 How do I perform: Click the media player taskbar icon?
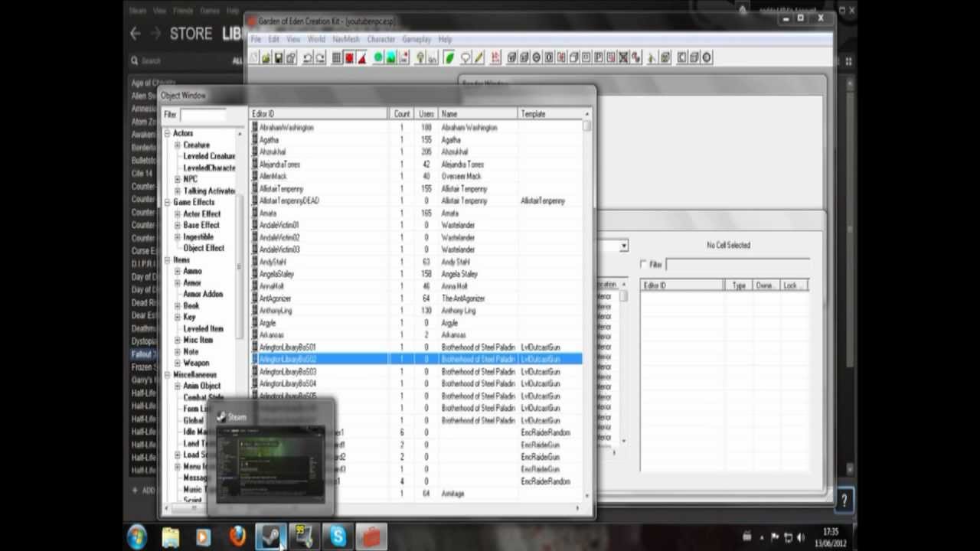204,536
